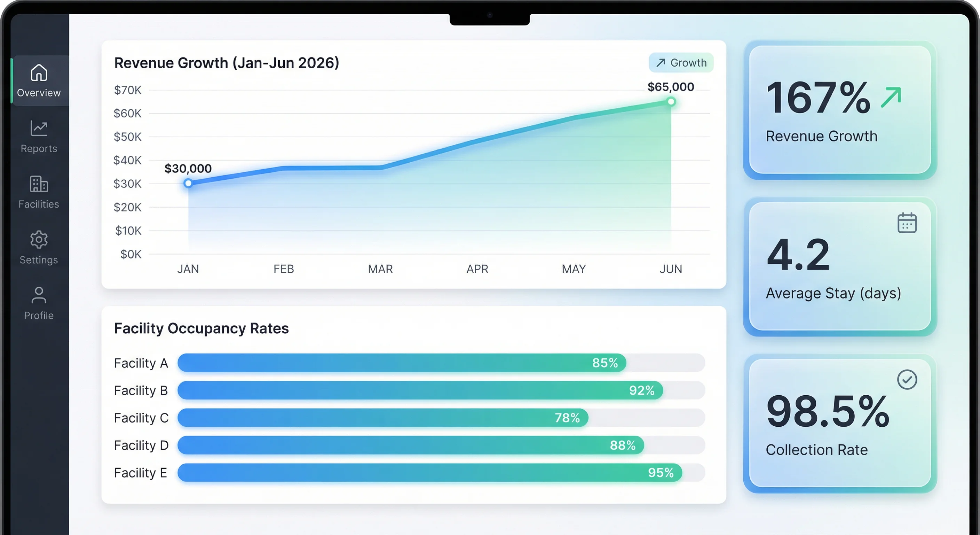Open the Reports chart icon
980x535 pixels.
pos(39,128)
